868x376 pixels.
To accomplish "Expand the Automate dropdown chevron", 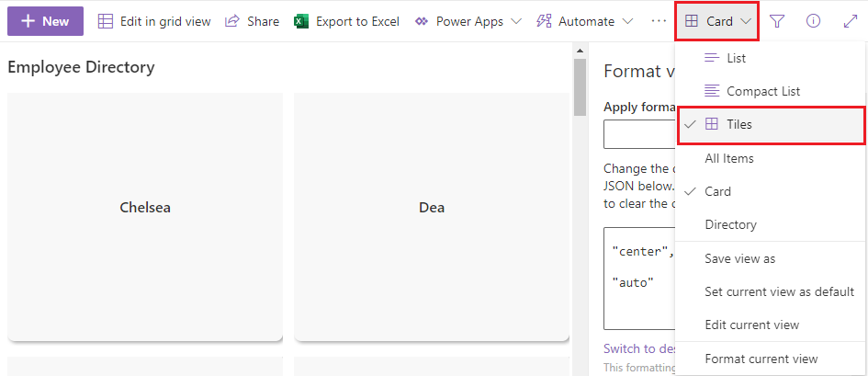I will 627,21.
